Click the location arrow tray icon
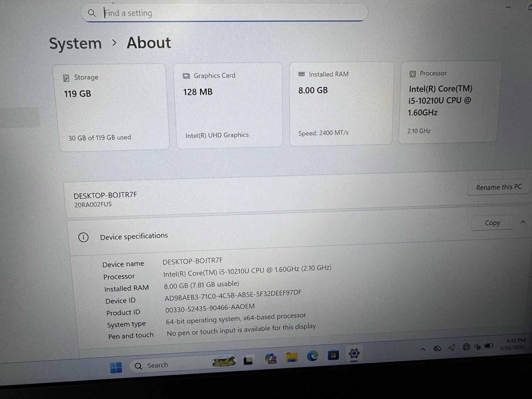The width and height of the screenshot is (532, 399). click(x=452, y=347)
